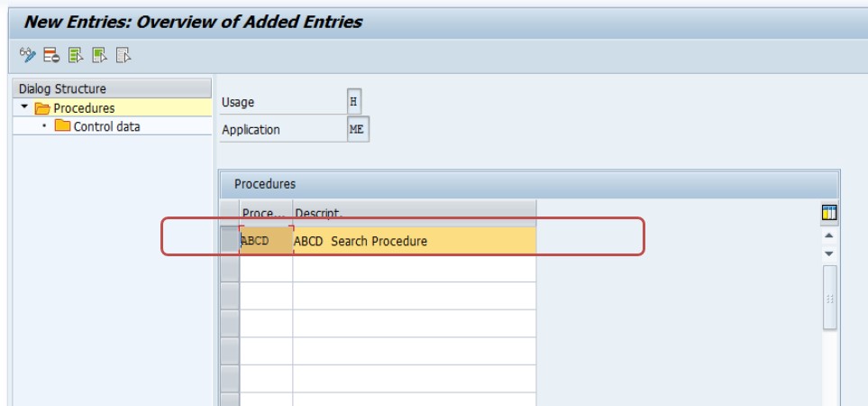Click the Delete entry icon with red minus
The height and width of the screenshot is (406, 868).
click(51, 55)
